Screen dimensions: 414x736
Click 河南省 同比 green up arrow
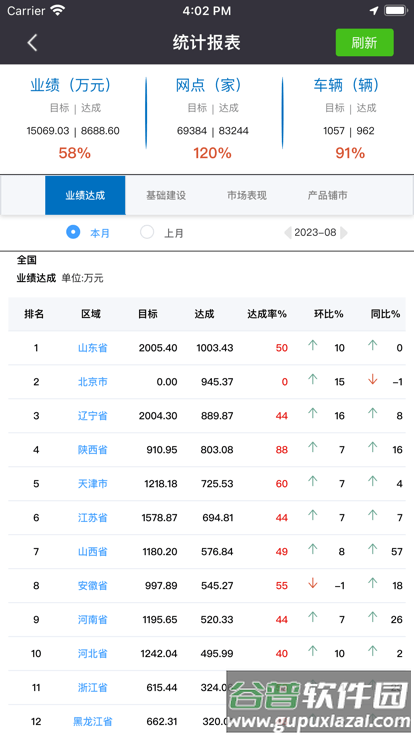click(x=373, y=617)
